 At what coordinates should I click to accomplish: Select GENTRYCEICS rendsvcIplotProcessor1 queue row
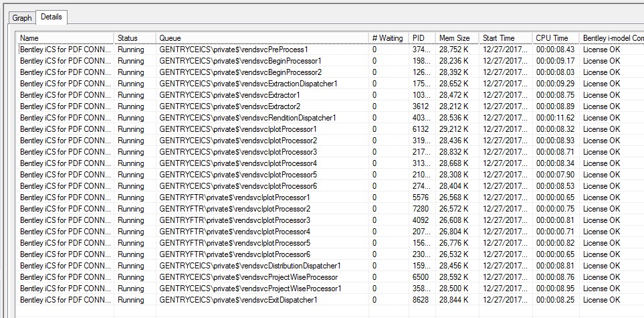[x=330, y=129]
